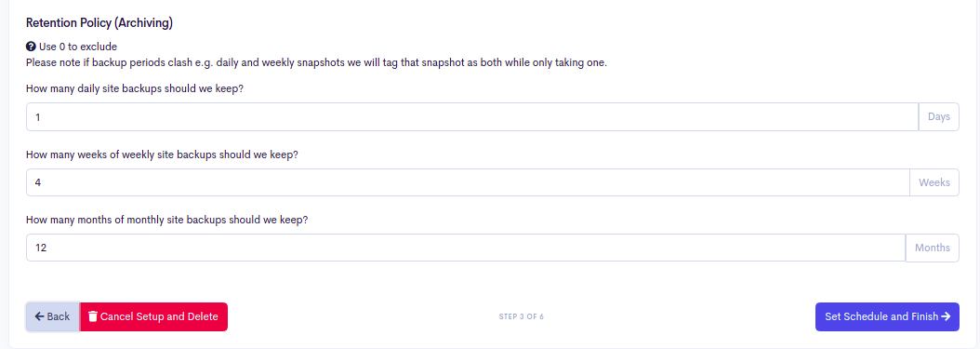
Task: Click the Step 3 of 6 indicator
Action: pos(522,316)
